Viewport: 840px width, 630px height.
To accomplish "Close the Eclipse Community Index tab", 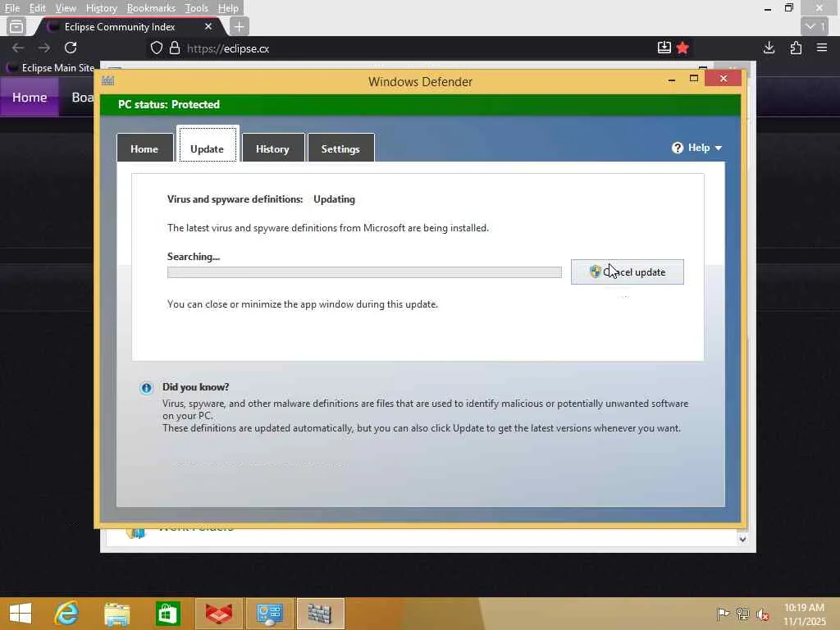I will pos(208,26).
